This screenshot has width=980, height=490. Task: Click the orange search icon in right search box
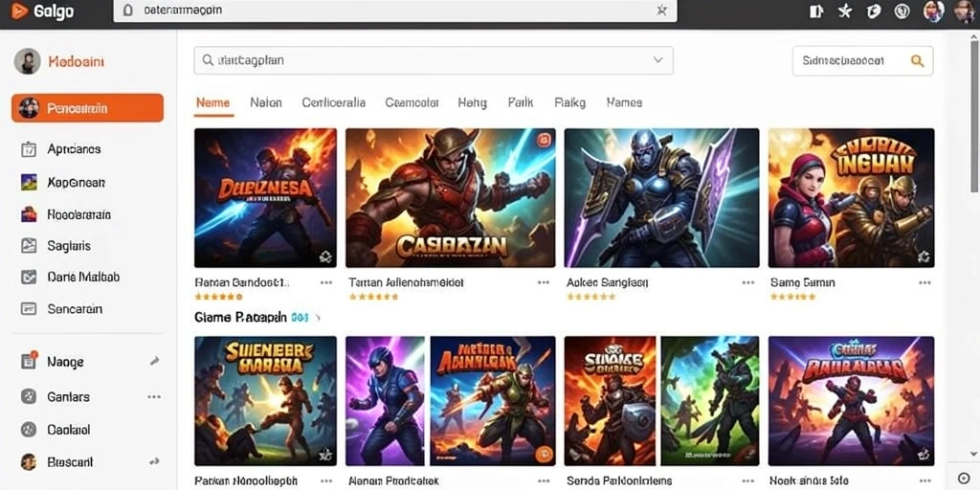pos(917,60)
